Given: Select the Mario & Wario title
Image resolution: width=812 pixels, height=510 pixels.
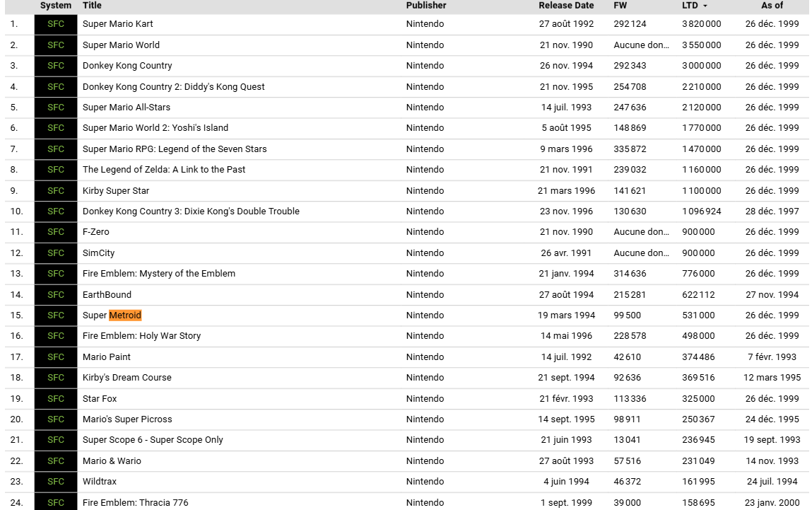Looking at the screenshot, I should (112, 460).
